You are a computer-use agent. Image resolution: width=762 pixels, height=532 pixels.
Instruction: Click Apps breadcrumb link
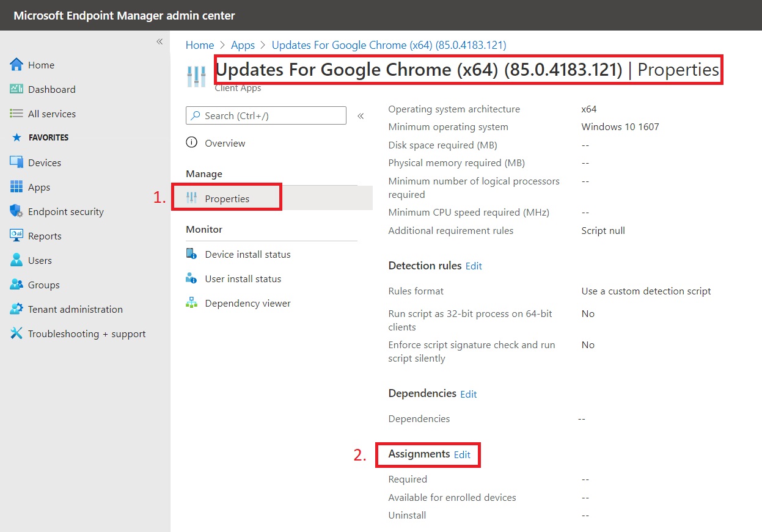click(x=243, y=45)
